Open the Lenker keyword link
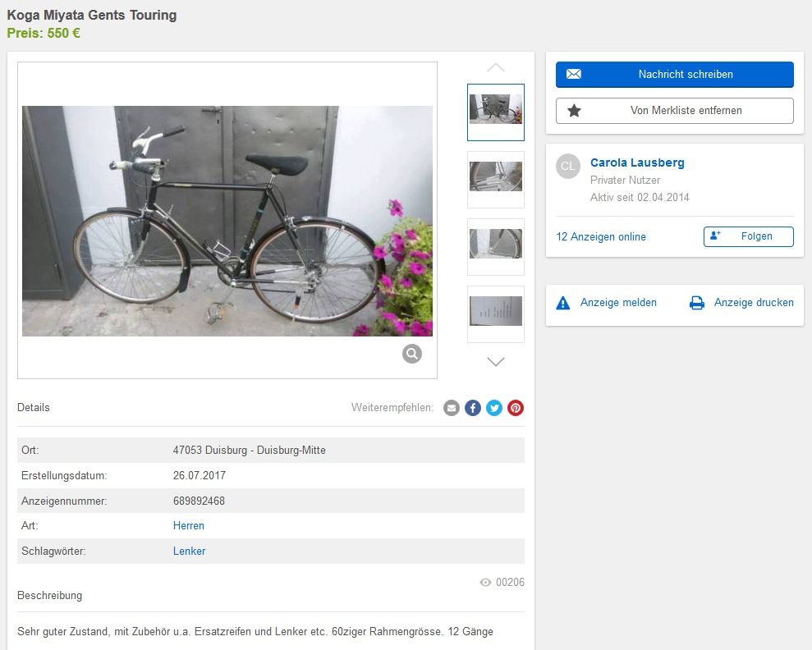 point(190,552)
